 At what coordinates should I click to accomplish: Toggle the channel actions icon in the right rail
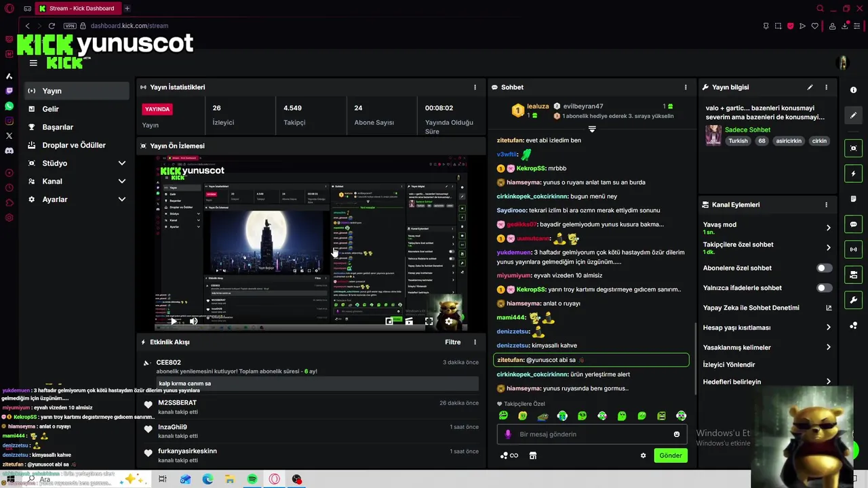(x=853, y=274)
